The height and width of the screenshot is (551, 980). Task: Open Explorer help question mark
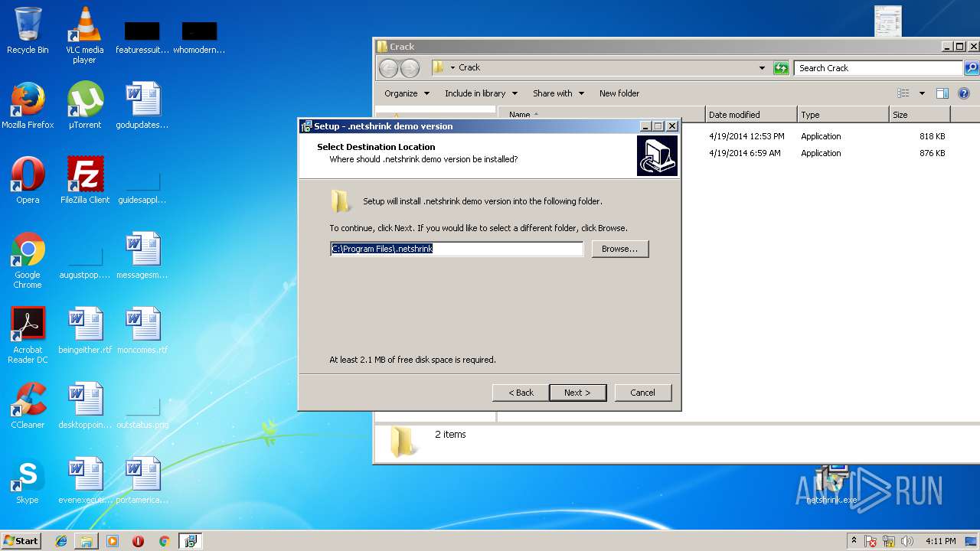point(964,93)
